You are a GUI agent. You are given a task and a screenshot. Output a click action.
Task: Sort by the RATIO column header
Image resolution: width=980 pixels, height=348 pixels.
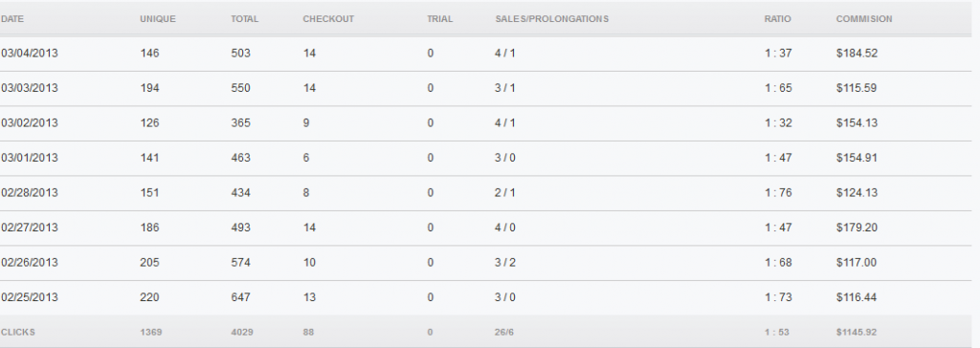pyautogui.click(x=777, y=19)
